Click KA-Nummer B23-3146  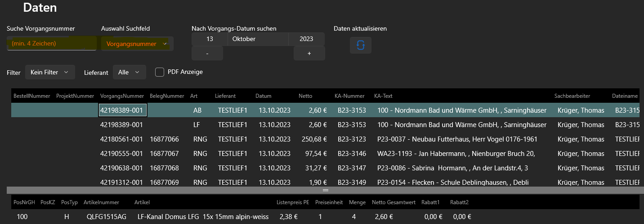click(352, 154)
